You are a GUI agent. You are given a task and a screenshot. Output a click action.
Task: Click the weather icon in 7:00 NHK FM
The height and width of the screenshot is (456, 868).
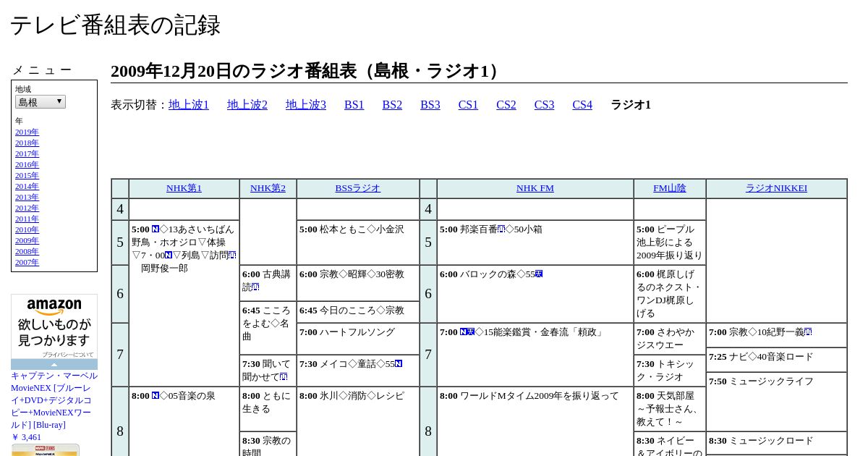coord(471,332)
